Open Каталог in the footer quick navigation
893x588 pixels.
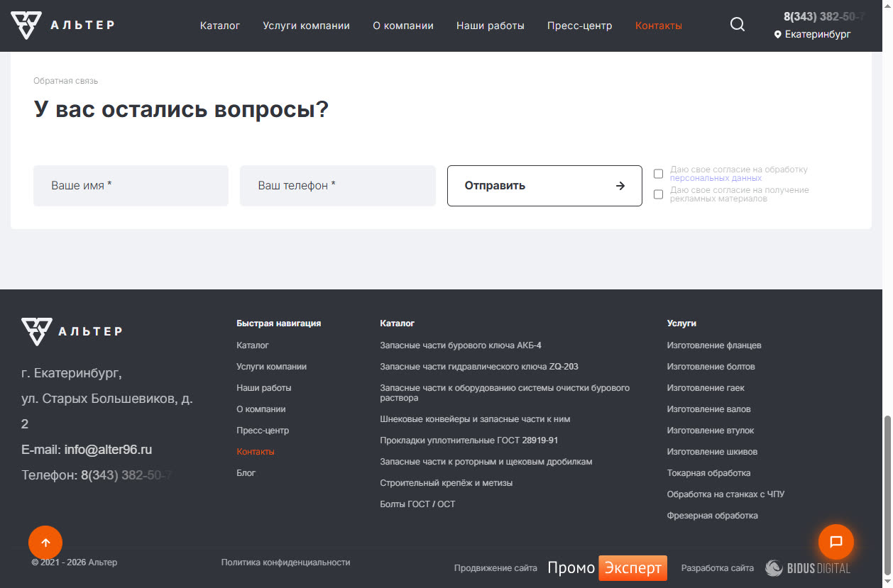click(x=253, y=345)
